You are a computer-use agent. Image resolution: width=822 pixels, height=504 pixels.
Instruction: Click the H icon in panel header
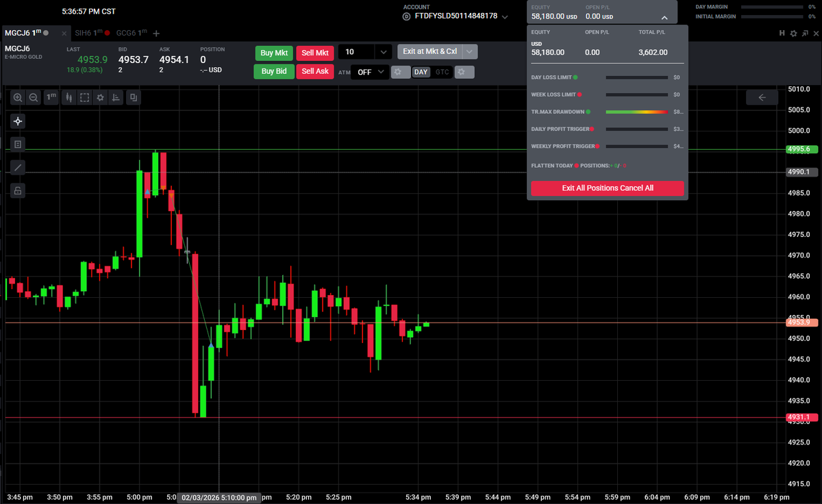[782, 33]
